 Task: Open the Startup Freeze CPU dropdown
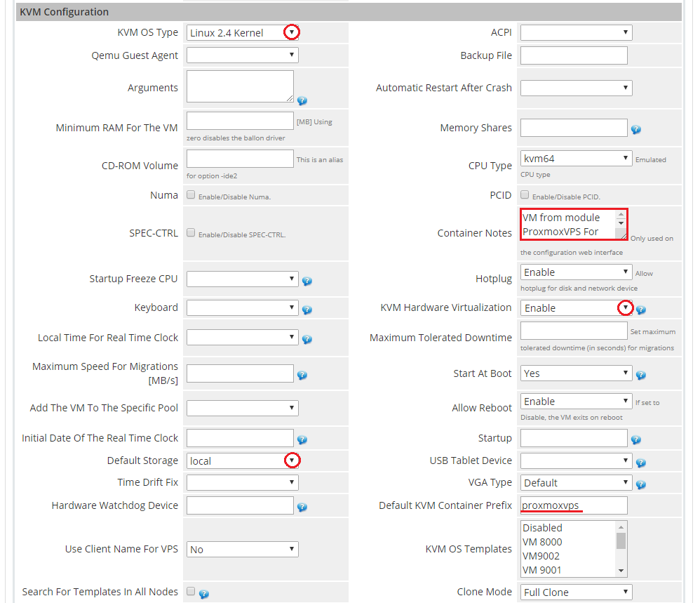pyautogui.click(x=243, y=279)
